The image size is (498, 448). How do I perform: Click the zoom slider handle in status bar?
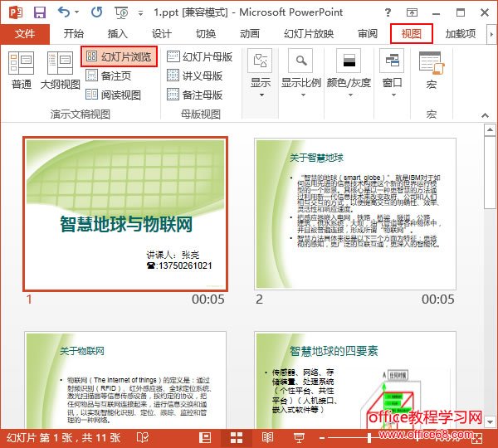pos(369,438)
